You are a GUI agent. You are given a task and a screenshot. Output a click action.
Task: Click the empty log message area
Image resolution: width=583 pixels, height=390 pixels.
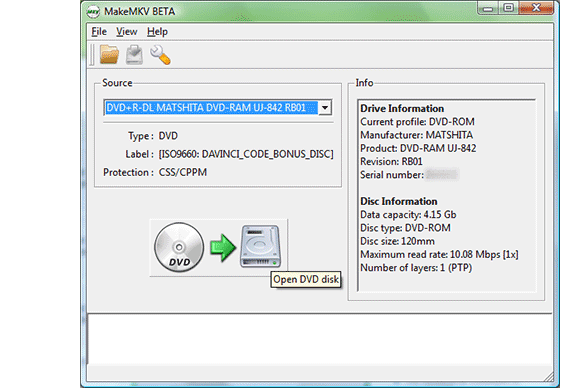tap(320, 339)
